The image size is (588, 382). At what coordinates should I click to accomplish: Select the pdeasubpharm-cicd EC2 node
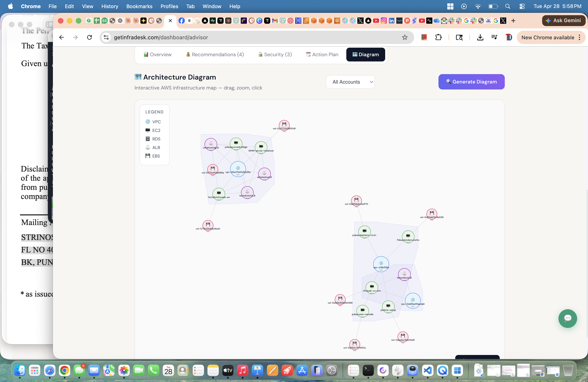coord(364,232)
